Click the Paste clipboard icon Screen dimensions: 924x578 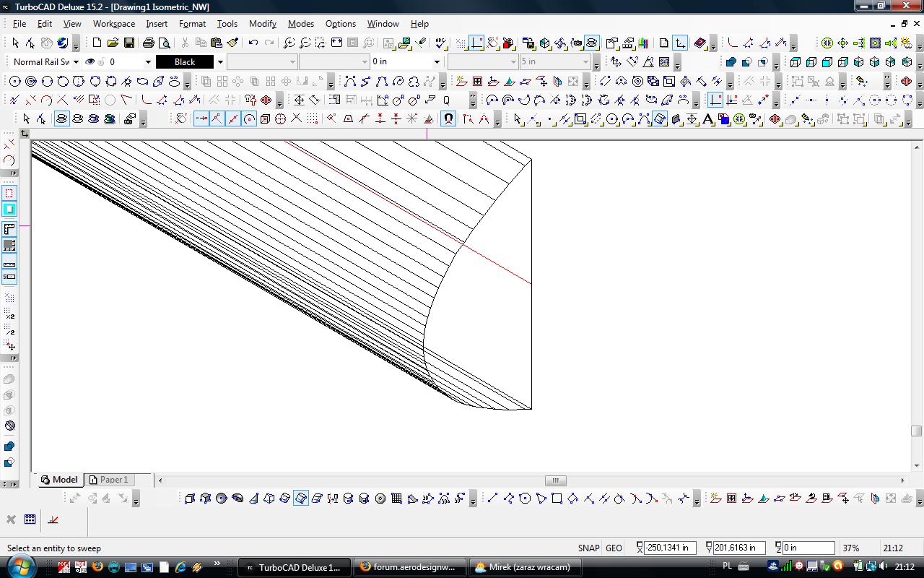click(217, 43)
